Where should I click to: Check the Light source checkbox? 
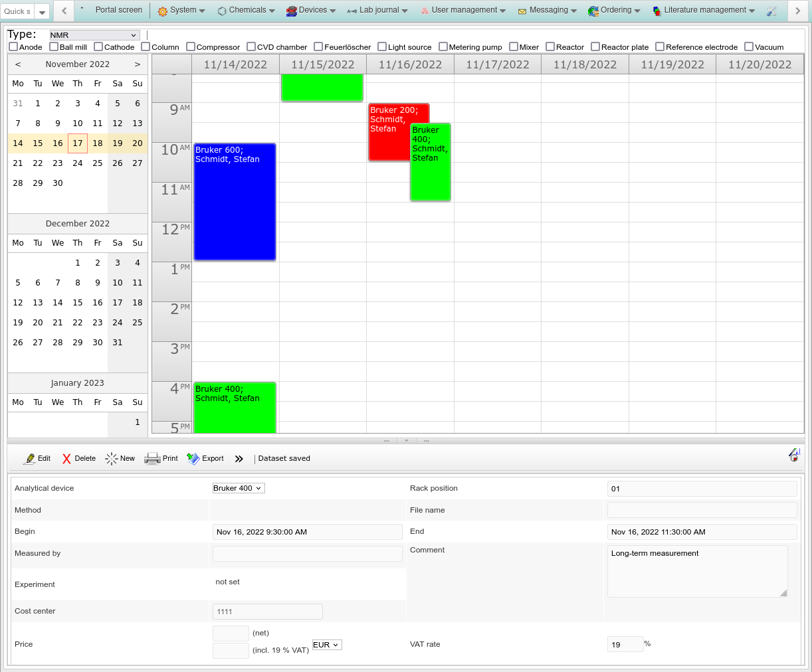[x=382, y=46]
